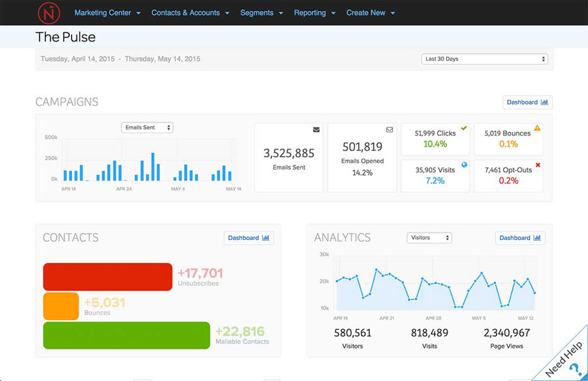Open the Last 30 Days date range dropdown
Image resolution: width=588 pixels, height=381 pixels.
(x=484, y=59)
